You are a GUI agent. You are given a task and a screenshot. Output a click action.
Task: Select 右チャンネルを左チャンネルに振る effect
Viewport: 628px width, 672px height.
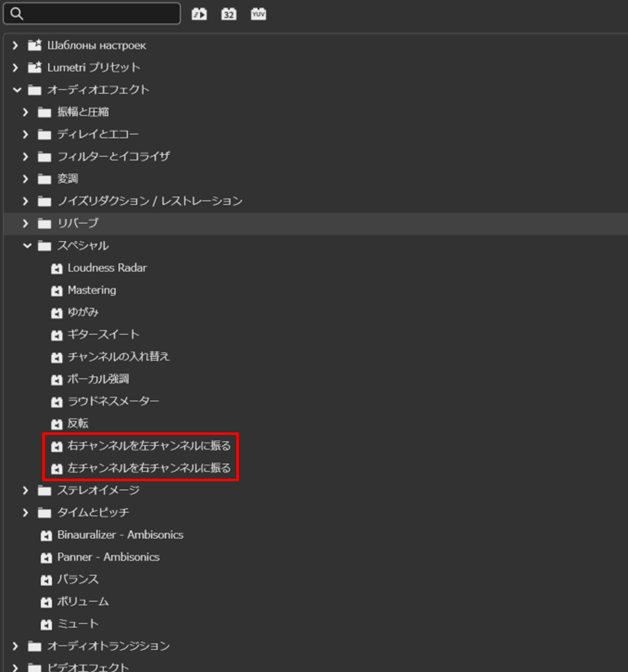pyautogui.click(x=149, y=446)
